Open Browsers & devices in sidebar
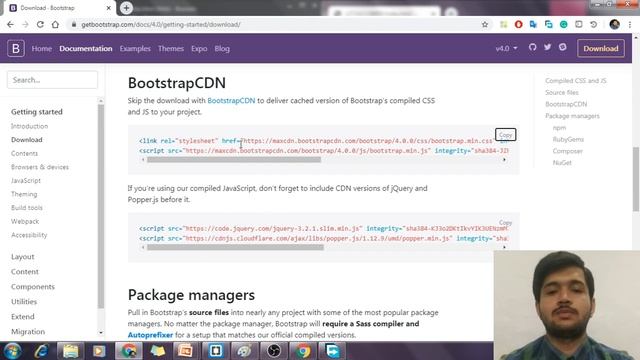 point(40,167)
